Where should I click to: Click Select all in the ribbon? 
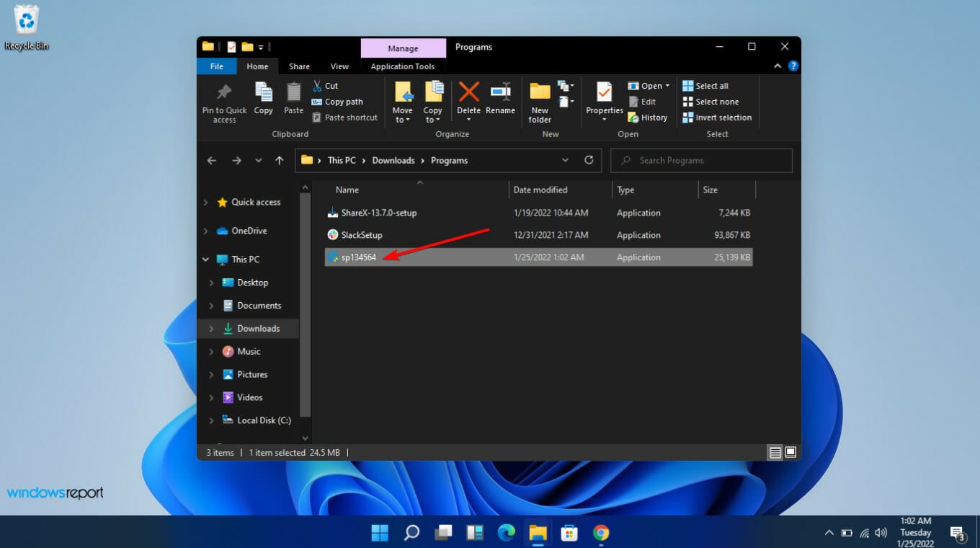point(707,85)
